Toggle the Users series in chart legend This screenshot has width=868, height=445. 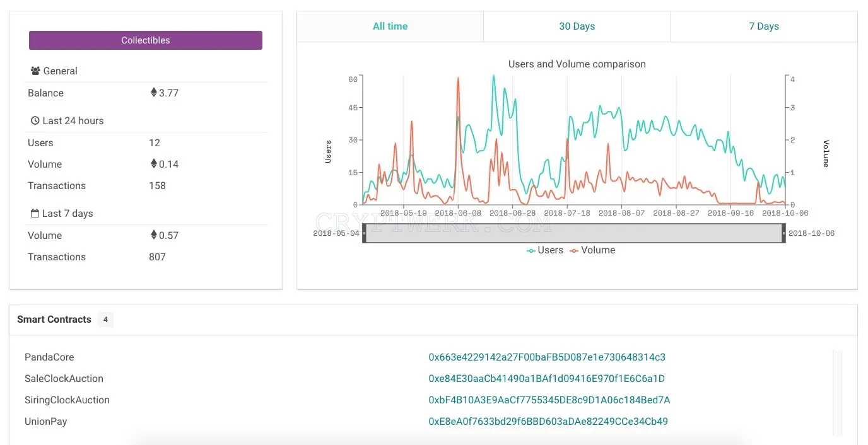(x=545, y=250)
